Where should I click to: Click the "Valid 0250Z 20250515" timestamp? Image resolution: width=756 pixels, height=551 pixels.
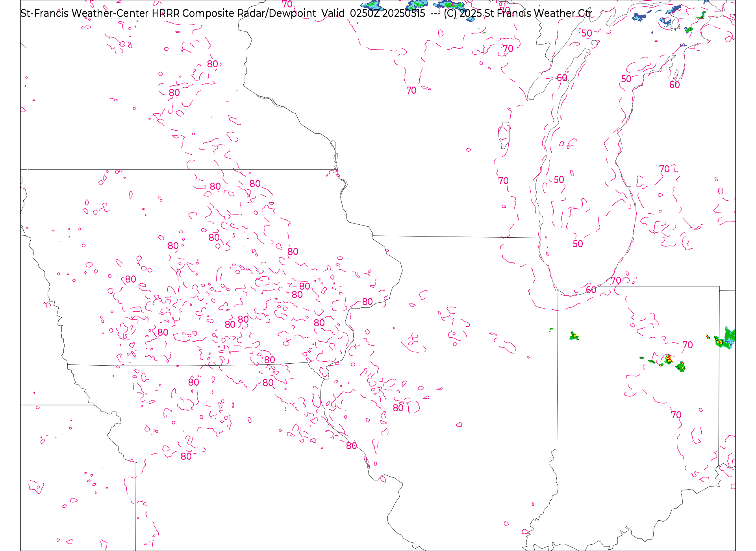coord(373,13)
